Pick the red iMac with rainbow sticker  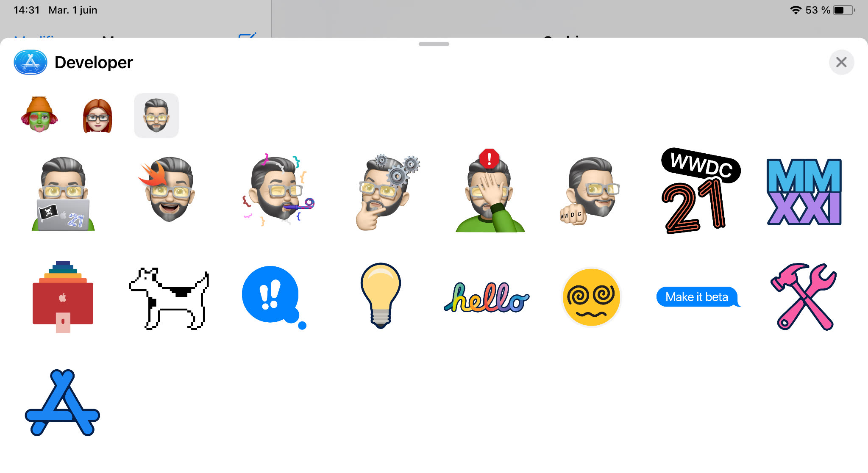point(63,297)
